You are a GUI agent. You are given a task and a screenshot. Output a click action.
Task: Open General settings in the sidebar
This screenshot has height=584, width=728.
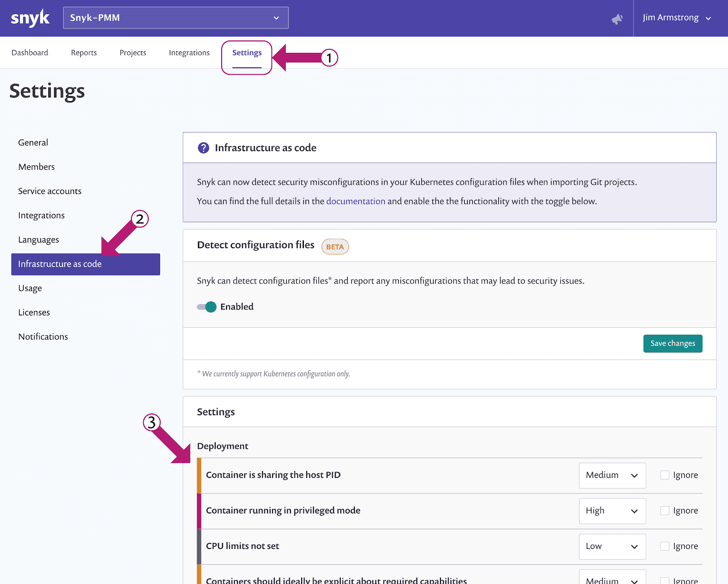33,142
